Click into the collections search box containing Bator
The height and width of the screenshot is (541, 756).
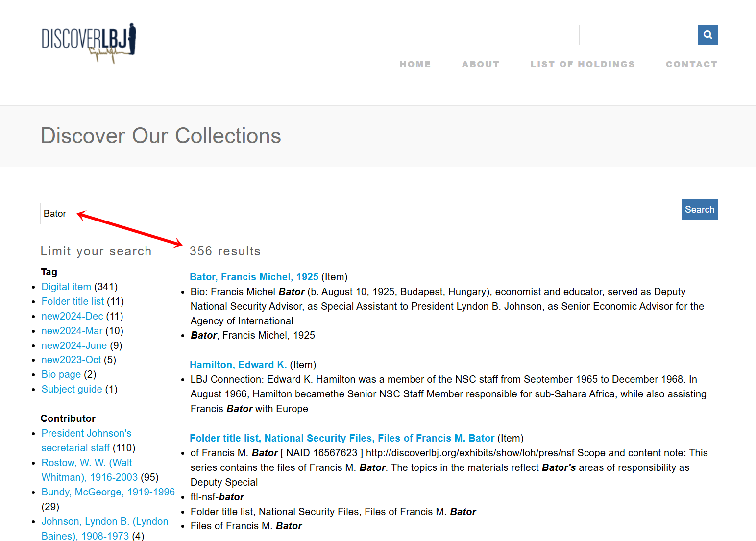click(357, 214)
